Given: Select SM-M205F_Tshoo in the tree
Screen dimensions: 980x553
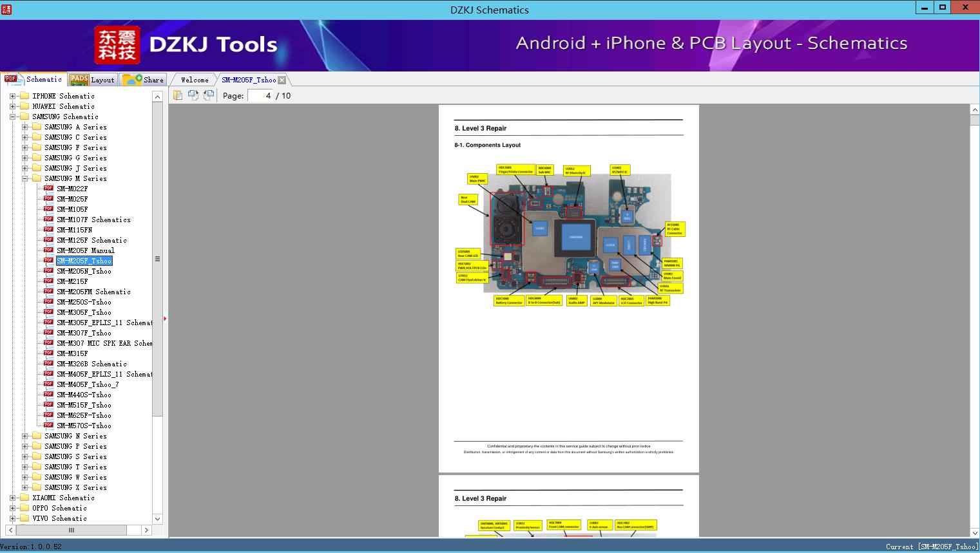Looking at the screenshot, I should coord(84,261).
